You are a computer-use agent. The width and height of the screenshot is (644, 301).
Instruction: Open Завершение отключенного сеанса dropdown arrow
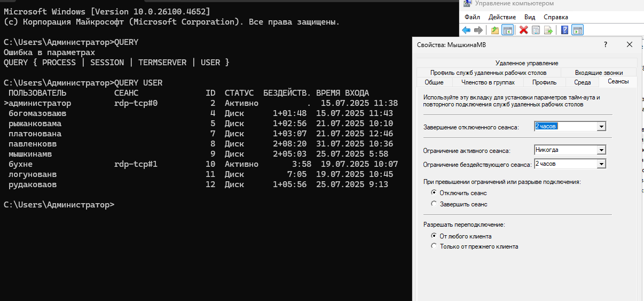(601, 127)
